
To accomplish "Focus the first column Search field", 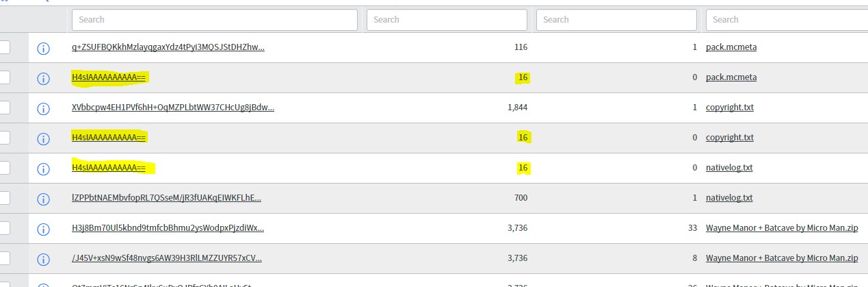I will [214, 20].
